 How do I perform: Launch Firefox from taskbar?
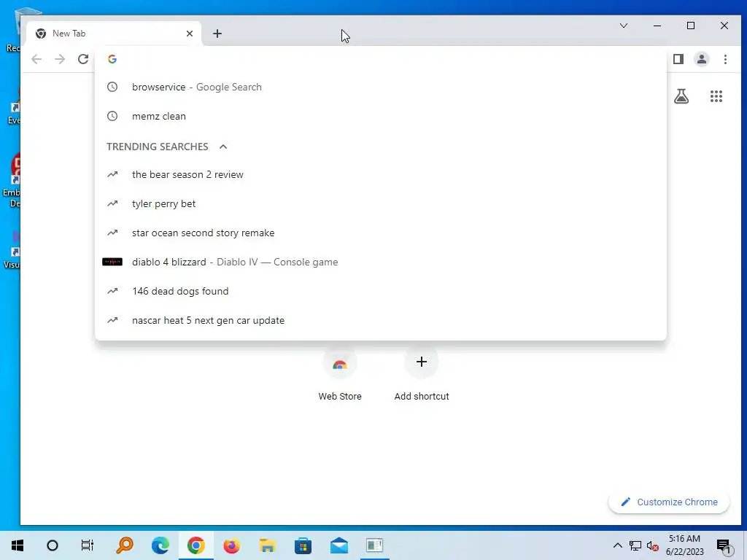coord(231,545)
